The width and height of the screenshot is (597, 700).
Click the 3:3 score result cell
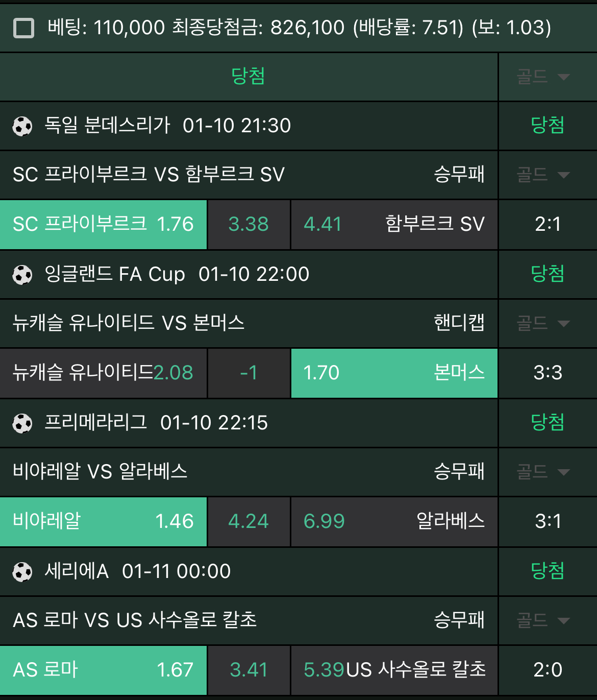(548, 373)
